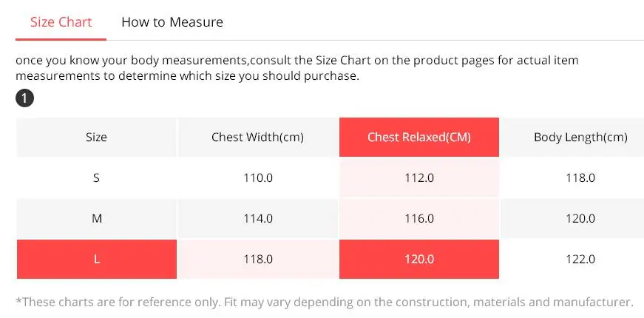
Task: Open the How to Measure tab
Action: point(172,22)
